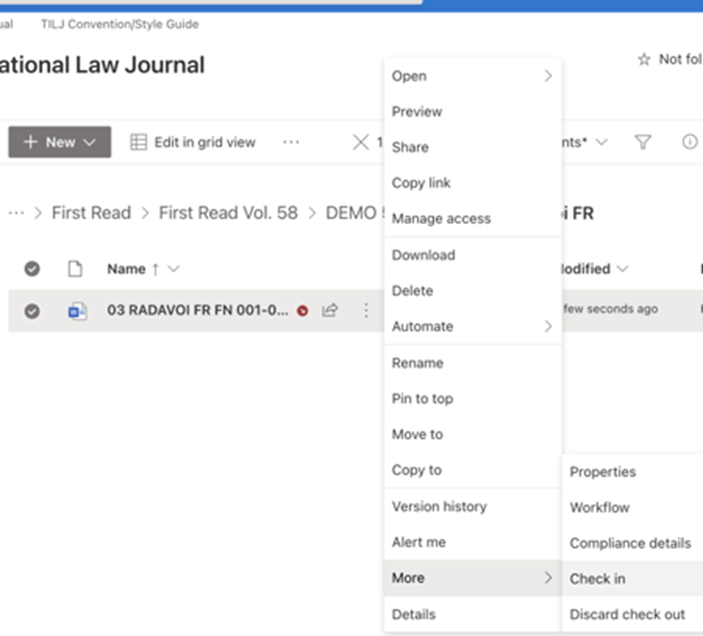Choose Share in the context menu
Screen dimensions: 703x636
[473, 147]
